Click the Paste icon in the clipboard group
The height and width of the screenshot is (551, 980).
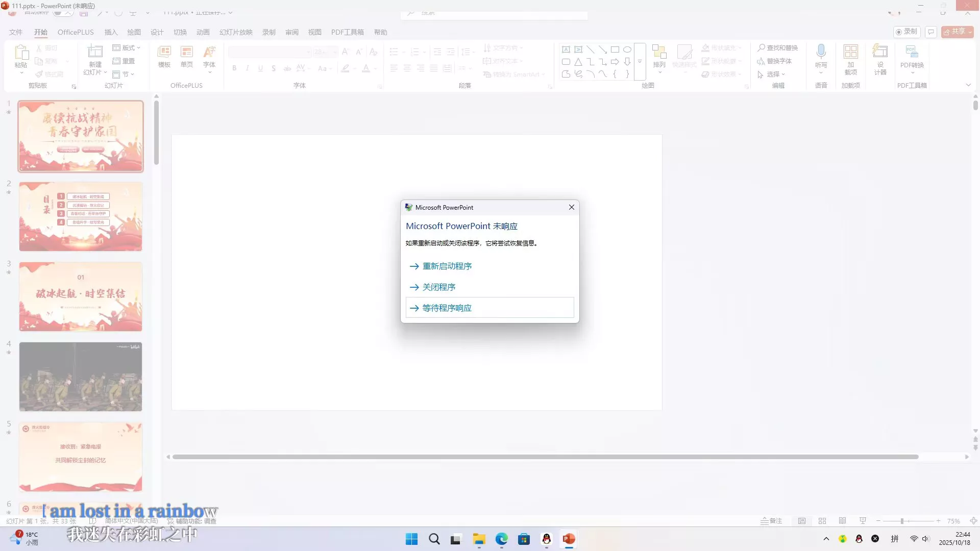tap(21, 53)
